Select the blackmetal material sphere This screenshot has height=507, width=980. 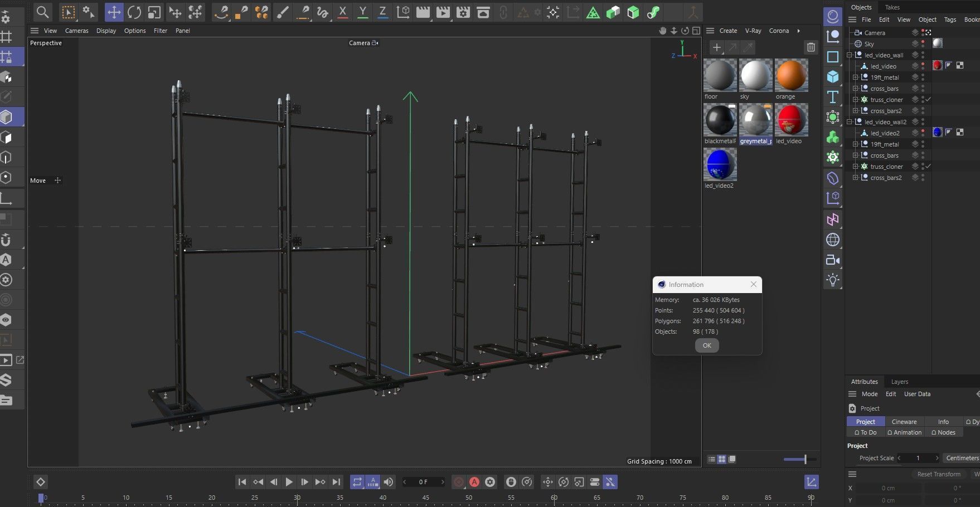(x=720, y=120)
